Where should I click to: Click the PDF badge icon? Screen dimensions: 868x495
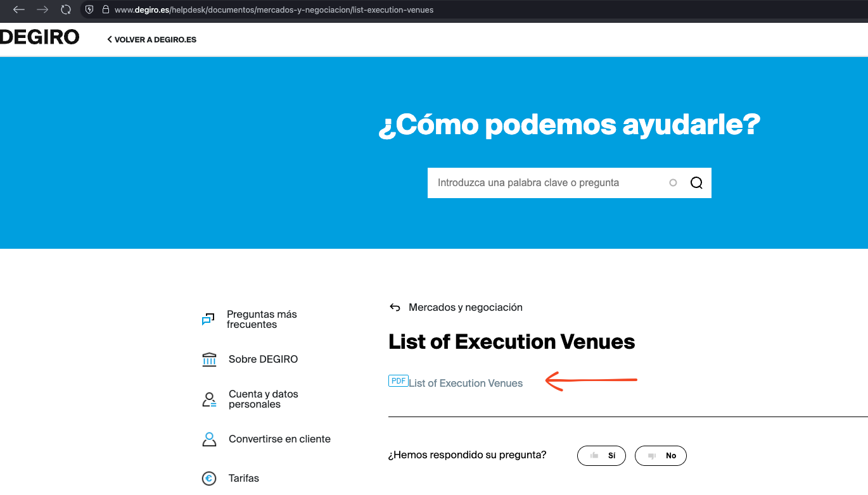pyautogui.click(x=398, y=381)
